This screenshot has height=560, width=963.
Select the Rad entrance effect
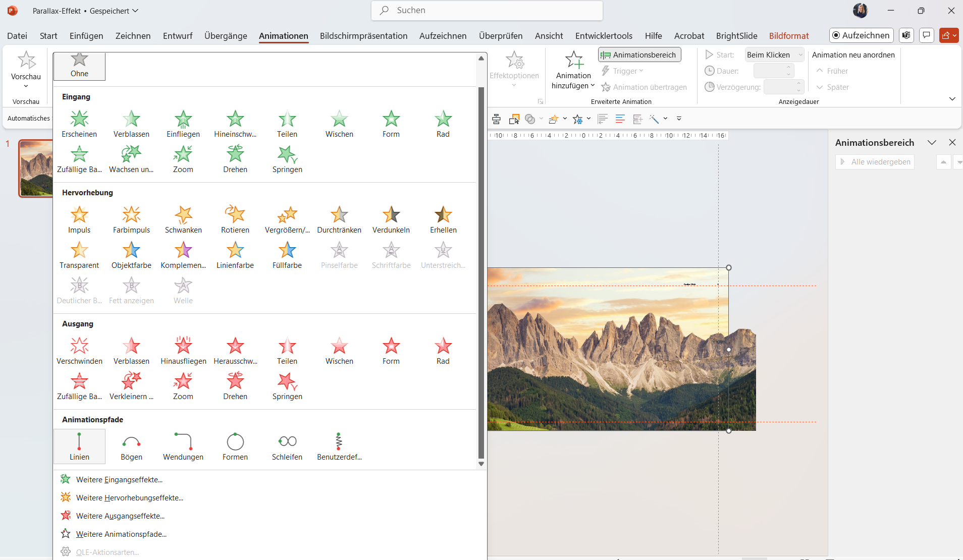443,124
